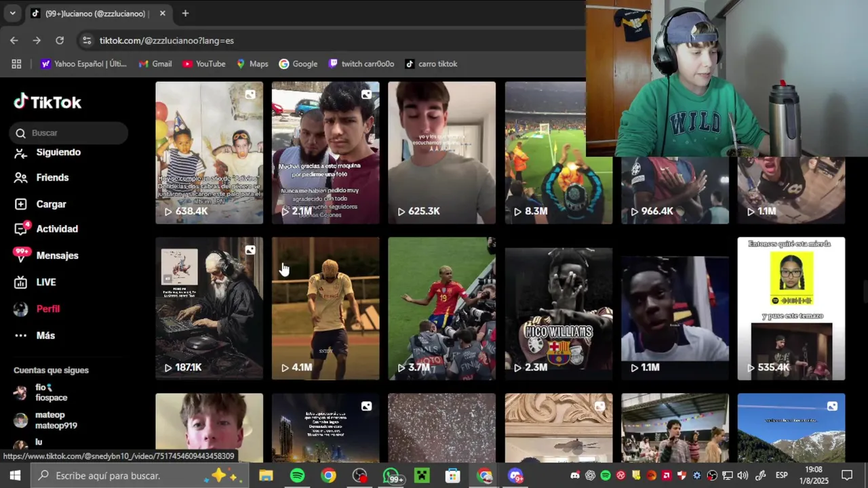
Task: Open the 535.4K views Spotify meme video
Action: pos(791,308)
